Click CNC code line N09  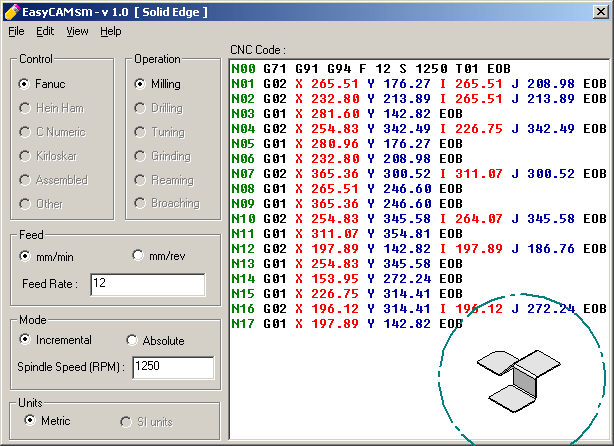click(347, 204)
